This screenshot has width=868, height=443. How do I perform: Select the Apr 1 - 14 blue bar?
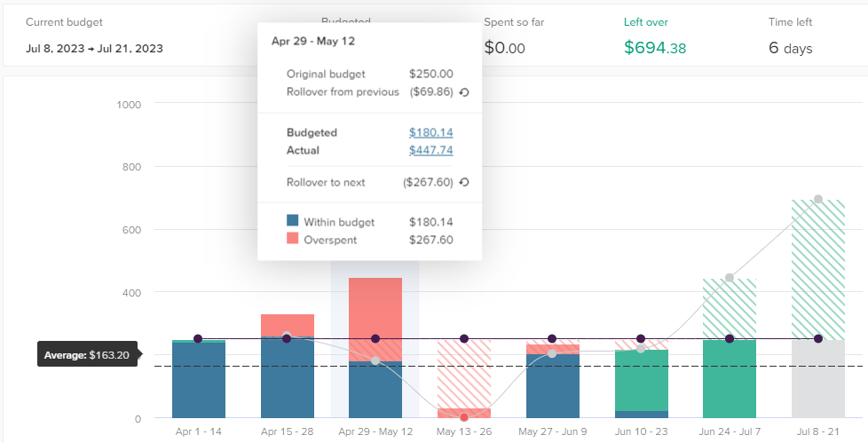point(198,380)
